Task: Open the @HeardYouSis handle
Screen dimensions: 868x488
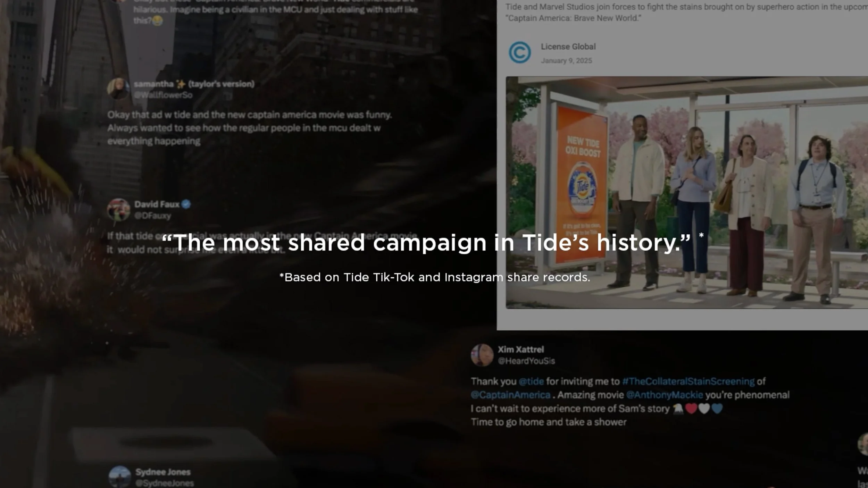Action: point(526,361)
